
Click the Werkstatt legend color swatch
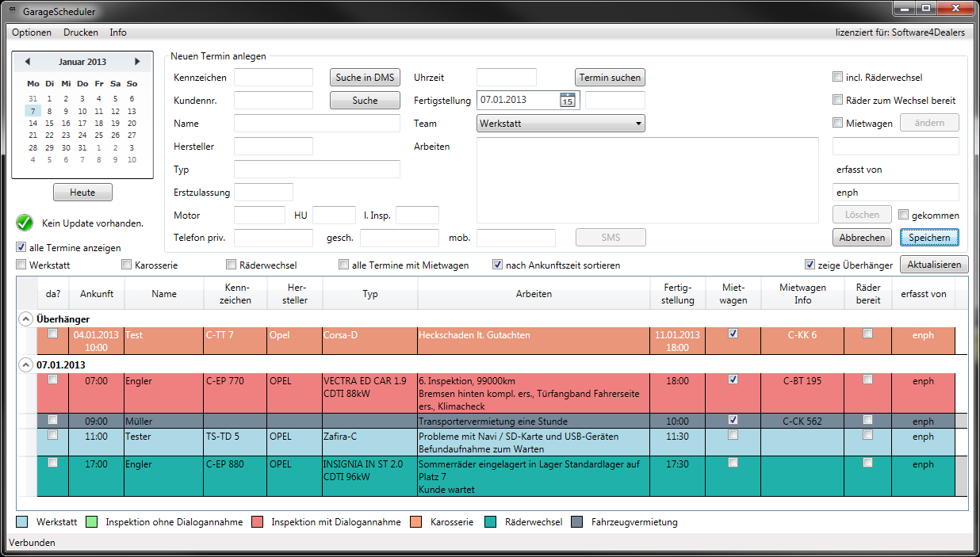[x=22, y=522]
